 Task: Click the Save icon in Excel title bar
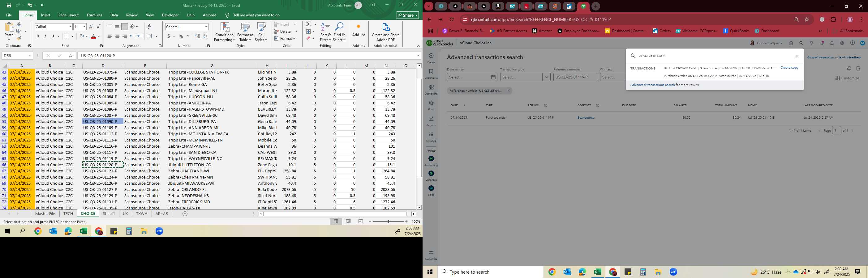[9, 5]
